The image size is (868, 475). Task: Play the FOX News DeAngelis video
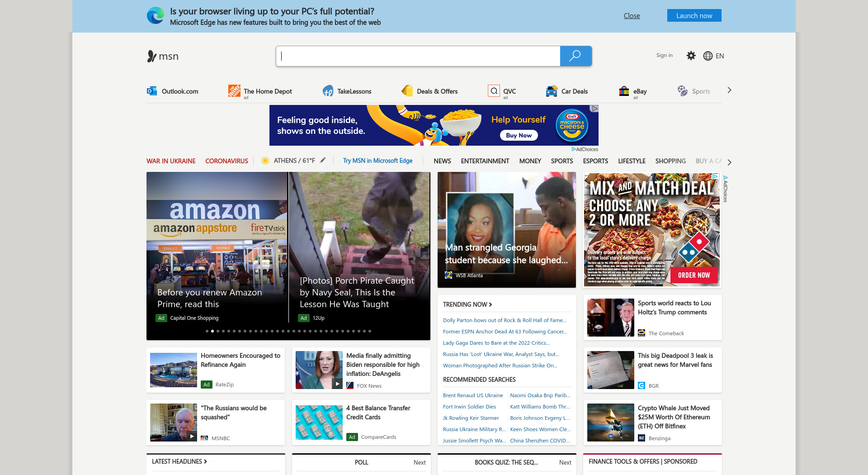337,384
